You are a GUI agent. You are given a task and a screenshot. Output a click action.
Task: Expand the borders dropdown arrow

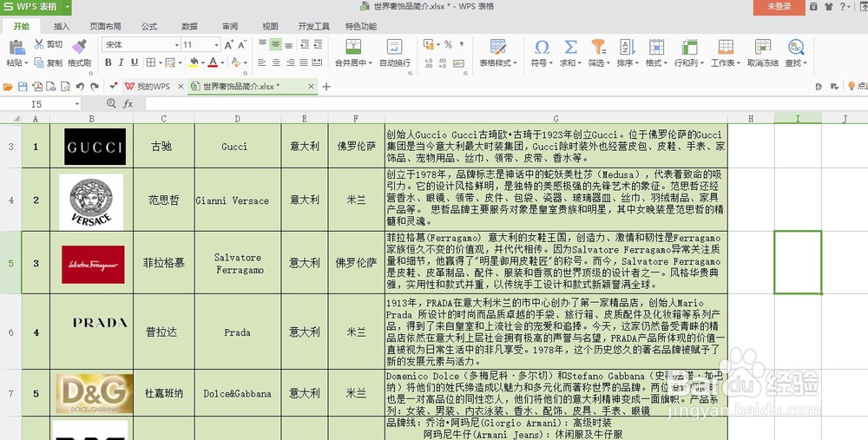(x=160, y=63)
